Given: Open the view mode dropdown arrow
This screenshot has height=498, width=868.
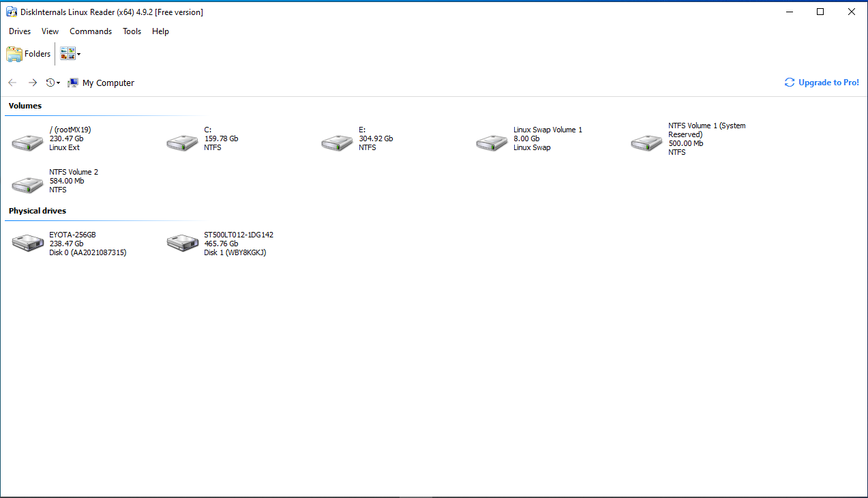Looking at the screenshot, I should tap(78, 55).
